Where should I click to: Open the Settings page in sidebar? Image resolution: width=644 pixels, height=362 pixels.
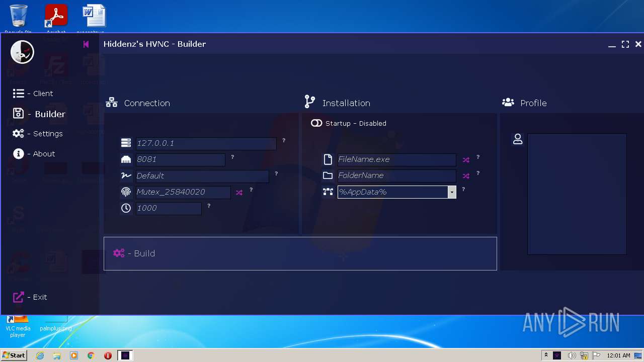(38, 134)
